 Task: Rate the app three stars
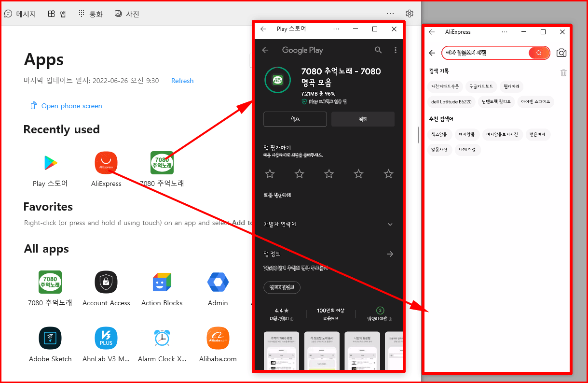click(x=329, y=174)
